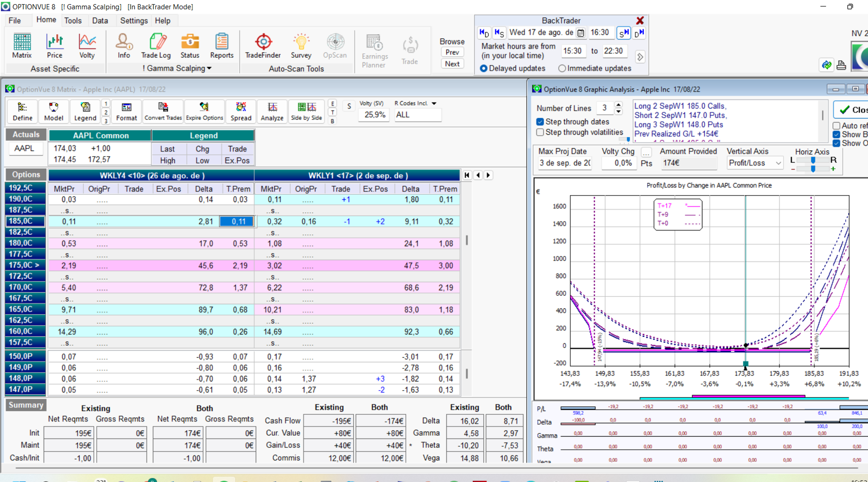Enable Step through volatilities checkbox
The width and height of the screenshot is (868, 482).
(540, 132)
